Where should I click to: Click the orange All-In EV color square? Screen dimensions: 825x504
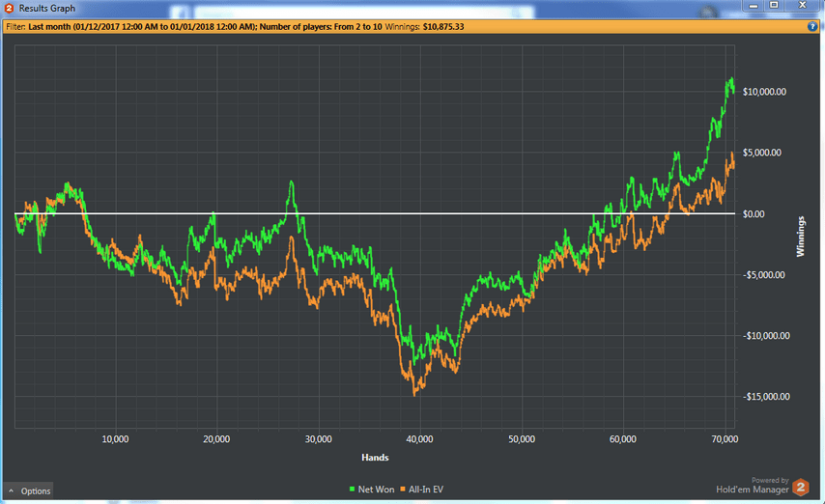pos(403,490)
